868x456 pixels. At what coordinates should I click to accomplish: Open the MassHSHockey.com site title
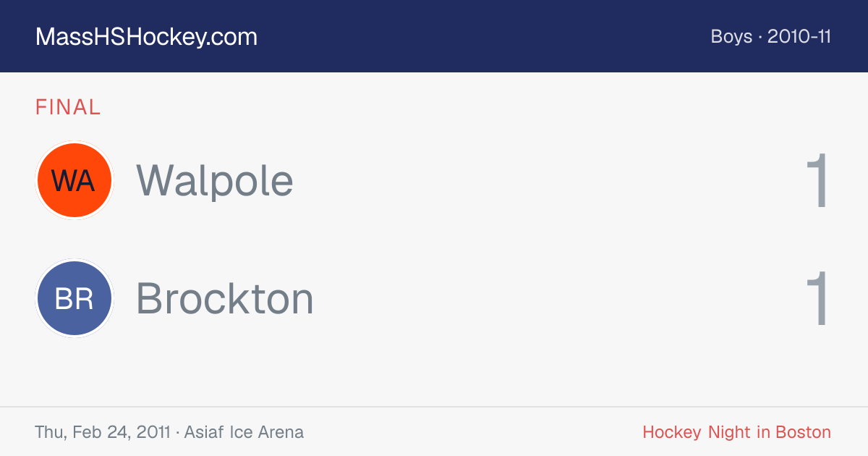pos(146,37)
